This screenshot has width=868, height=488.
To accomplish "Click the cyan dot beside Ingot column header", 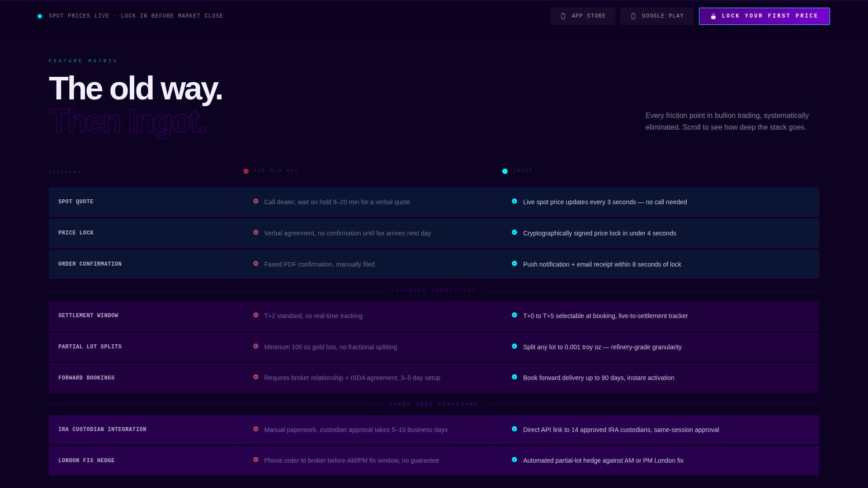I will tap(505, 171).
